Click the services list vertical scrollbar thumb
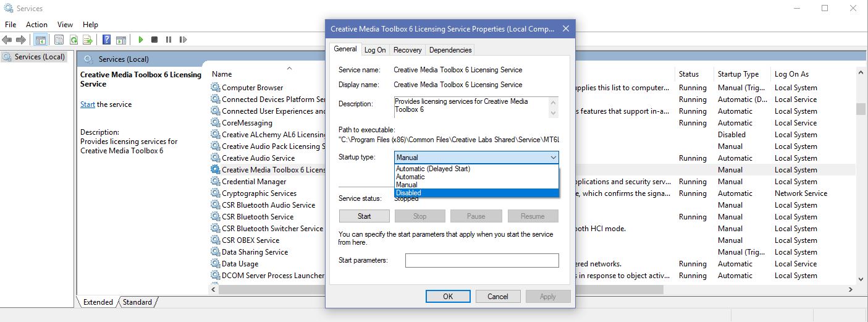The height and width of the screenshot is (322, 868). (x=861, y=109)
